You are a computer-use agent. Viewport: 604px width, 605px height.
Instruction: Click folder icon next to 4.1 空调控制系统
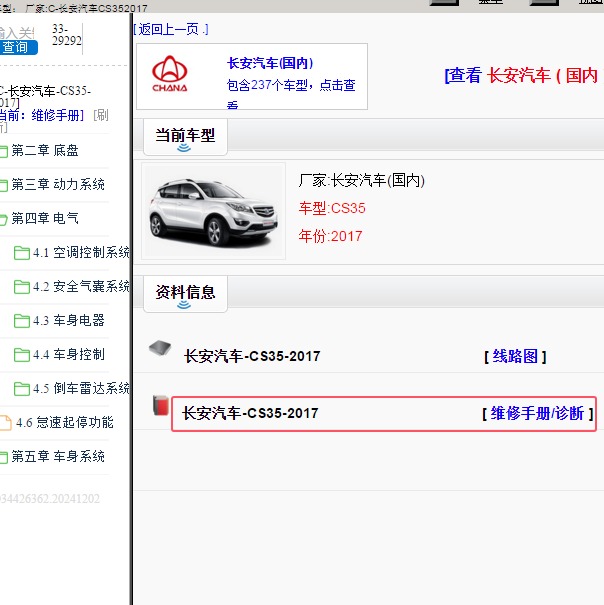pos(22,253)
